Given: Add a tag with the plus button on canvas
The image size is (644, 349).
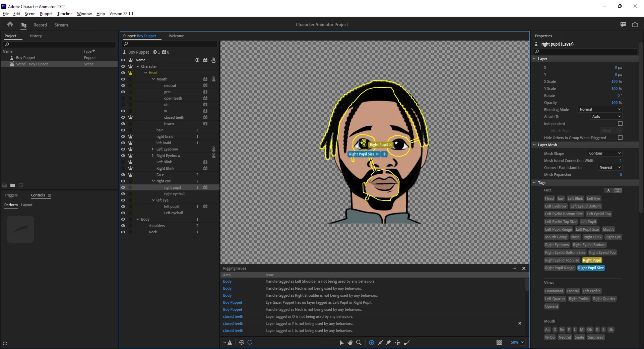Looking at the screenshot, I should 384,154.
